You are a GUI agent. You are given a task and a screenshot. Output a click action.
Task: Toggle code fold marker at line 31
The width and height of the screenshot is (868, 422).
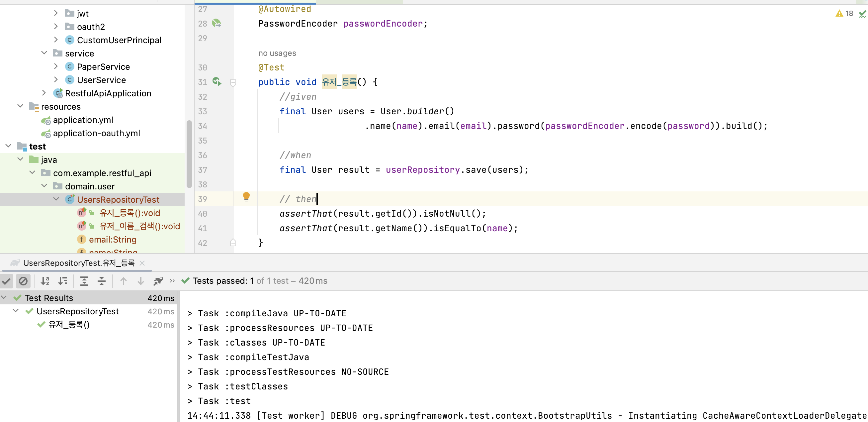point(233,82)
